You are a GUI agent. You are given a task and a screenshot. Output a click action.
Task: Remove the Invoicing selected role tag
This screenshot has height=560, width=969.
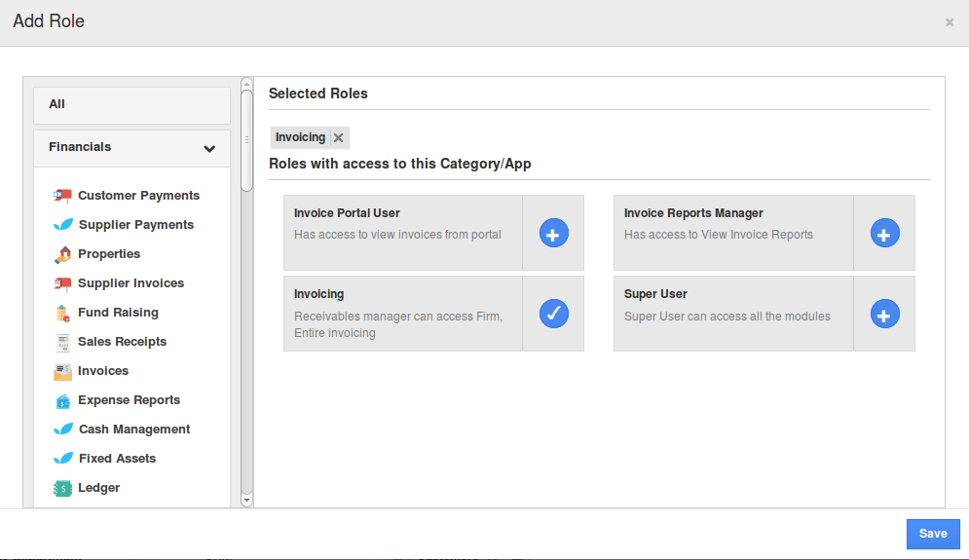tap(338, 138)
